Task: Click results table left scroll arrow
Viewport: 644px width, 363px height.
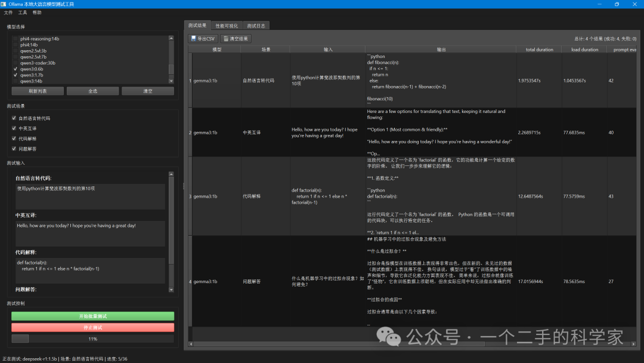Action: click(x=191, y=344)
